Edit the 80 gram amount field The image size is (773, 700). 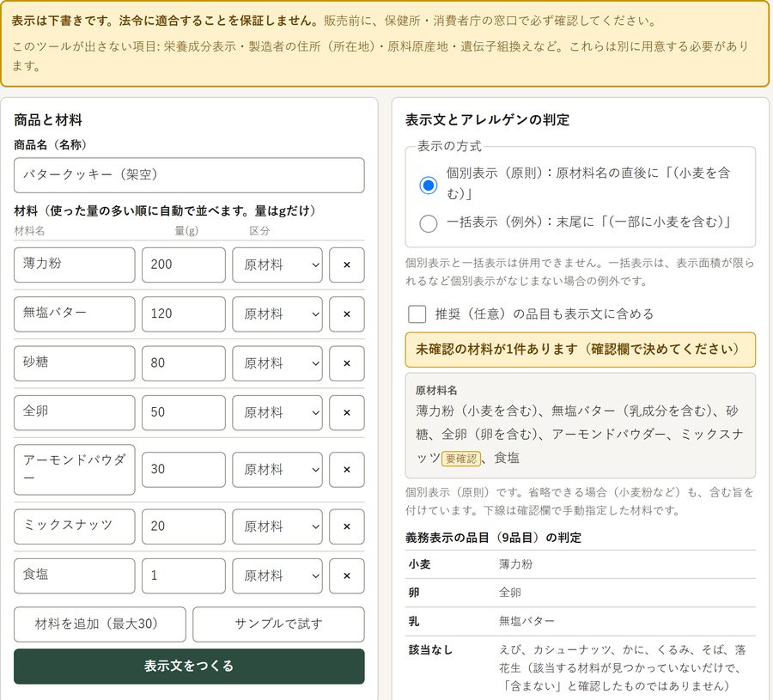tap(184, 363)
